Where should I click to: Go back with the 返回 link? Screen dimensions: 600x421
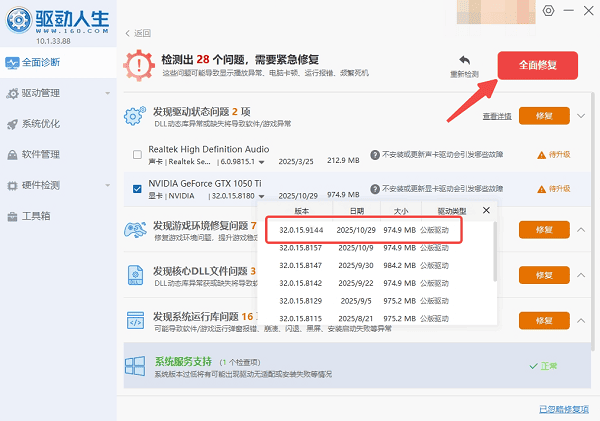(138, 33)
